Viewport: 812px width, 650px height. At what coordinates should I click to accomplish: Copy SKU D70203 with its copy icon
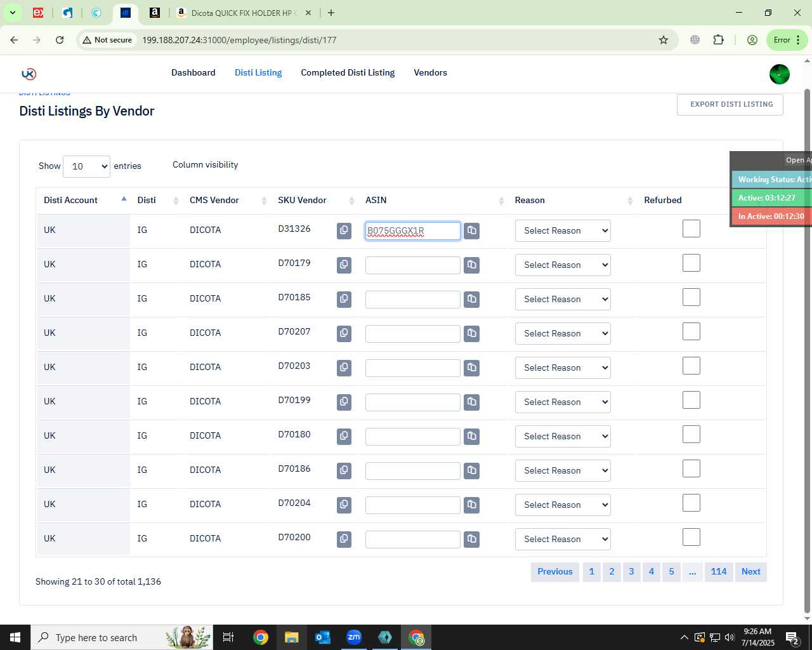(x=344, y=368)
